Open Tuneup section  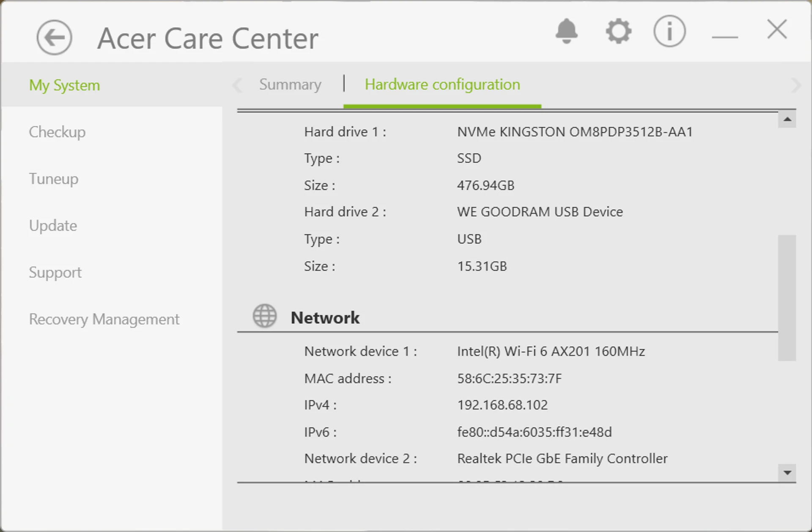pyautogui.click(x=53, y=179)
